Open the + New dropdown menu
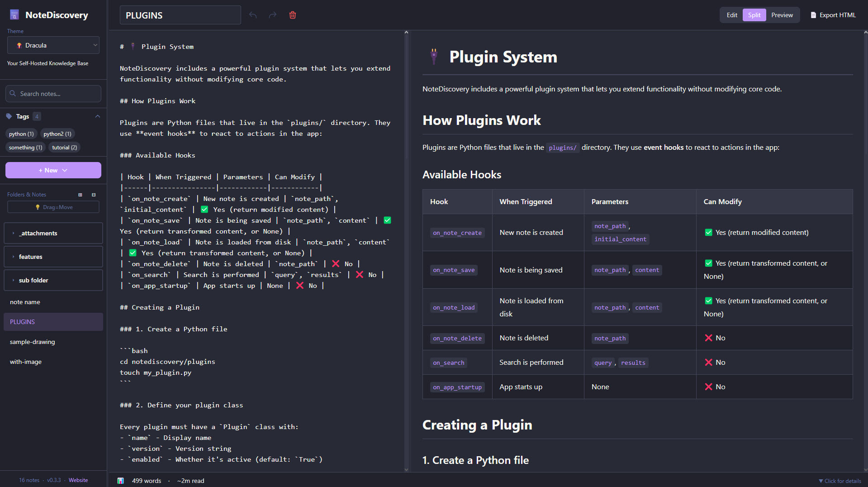This screenshot has height=487, width=868. [53, 170]
